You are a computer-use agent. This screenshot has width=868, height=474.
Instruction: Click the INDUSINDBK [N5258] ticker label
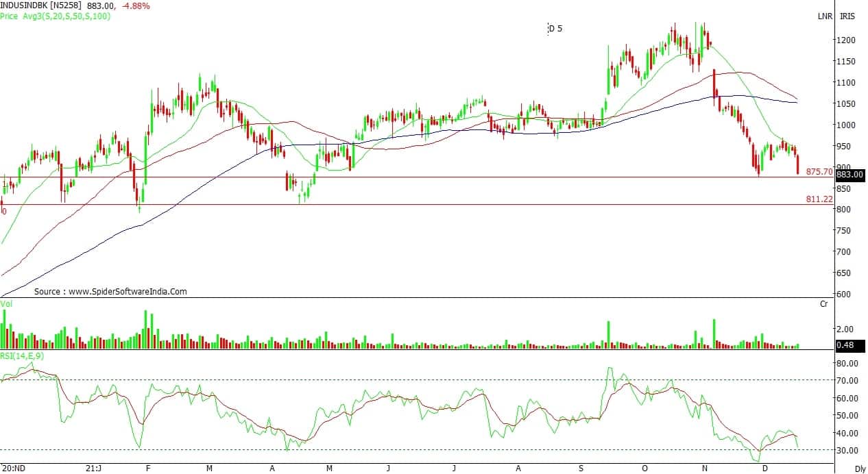tap(41, 6)
